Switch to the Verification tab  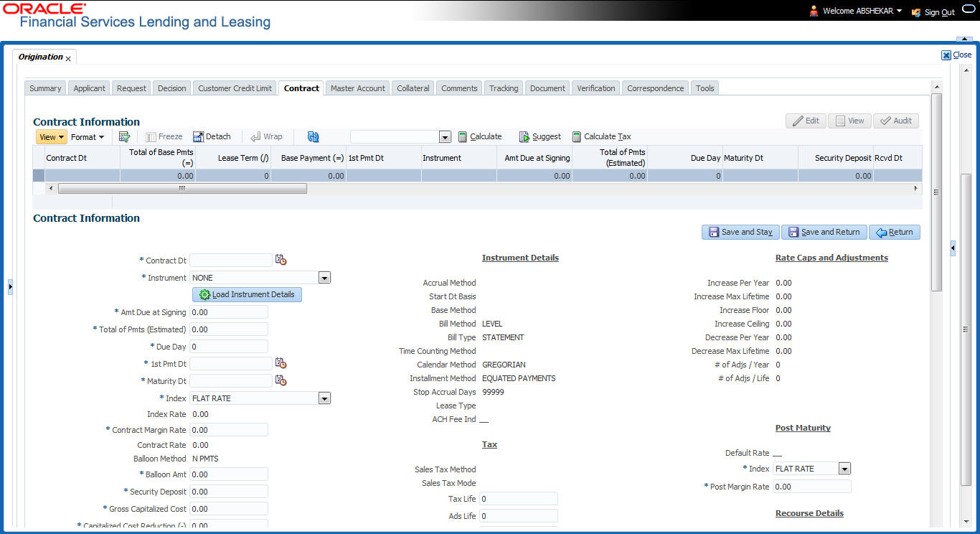596,88
